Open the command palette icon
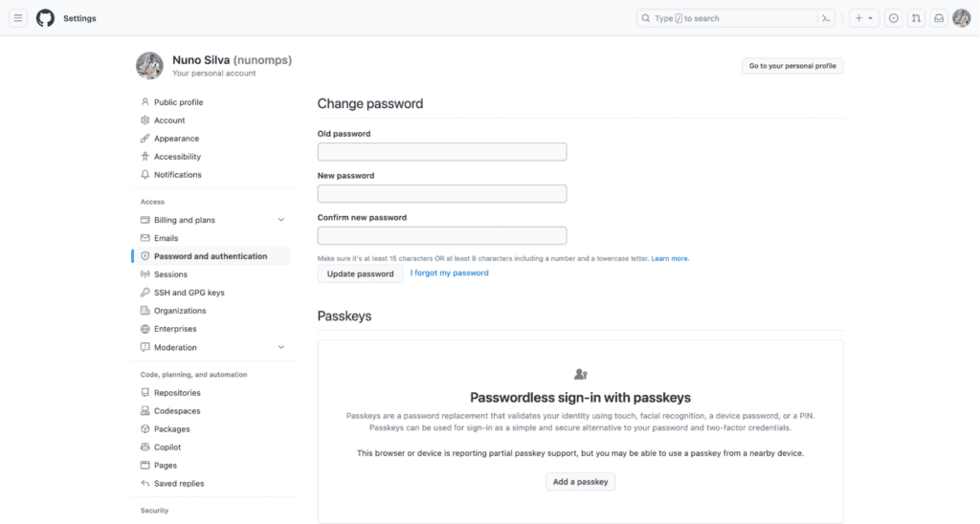Screen dimensions: 980x524 pos(826,18)
